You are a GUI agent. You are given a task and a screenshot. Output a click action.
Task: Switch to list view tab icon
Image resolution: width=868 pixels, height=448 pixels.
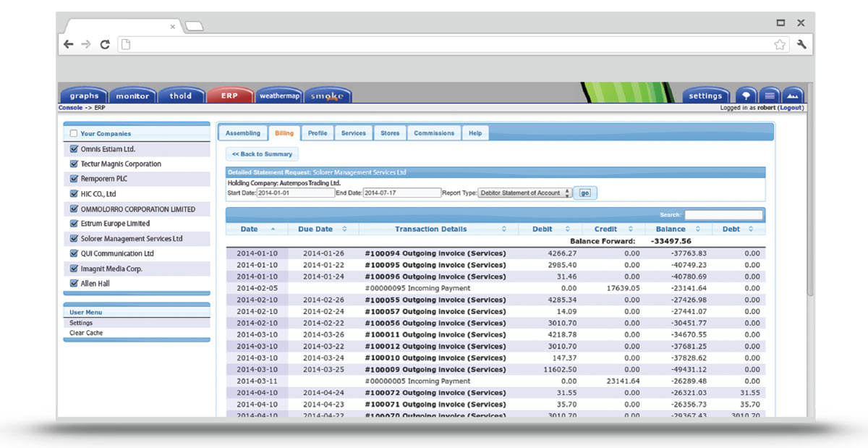pos(770,96)
